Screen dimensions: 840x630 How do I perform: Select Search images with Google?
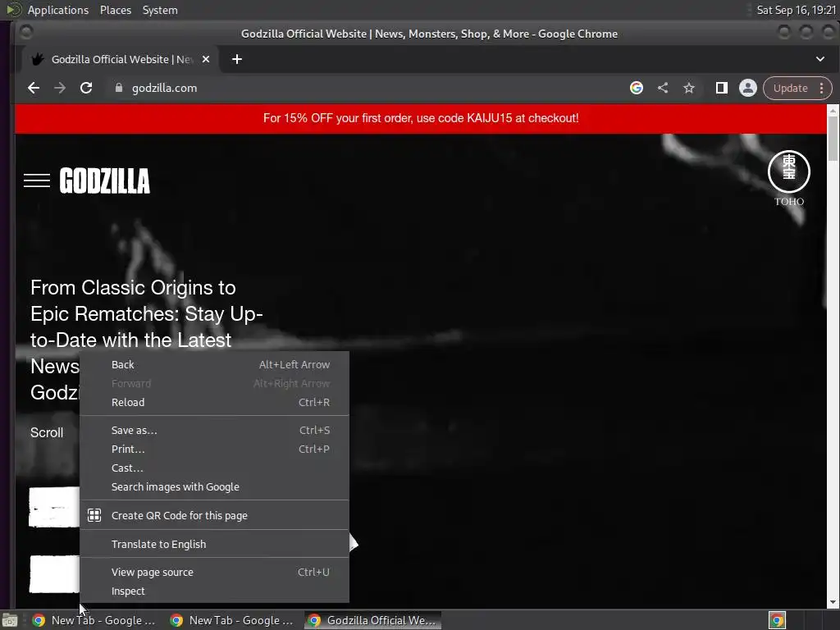(214, 487)
